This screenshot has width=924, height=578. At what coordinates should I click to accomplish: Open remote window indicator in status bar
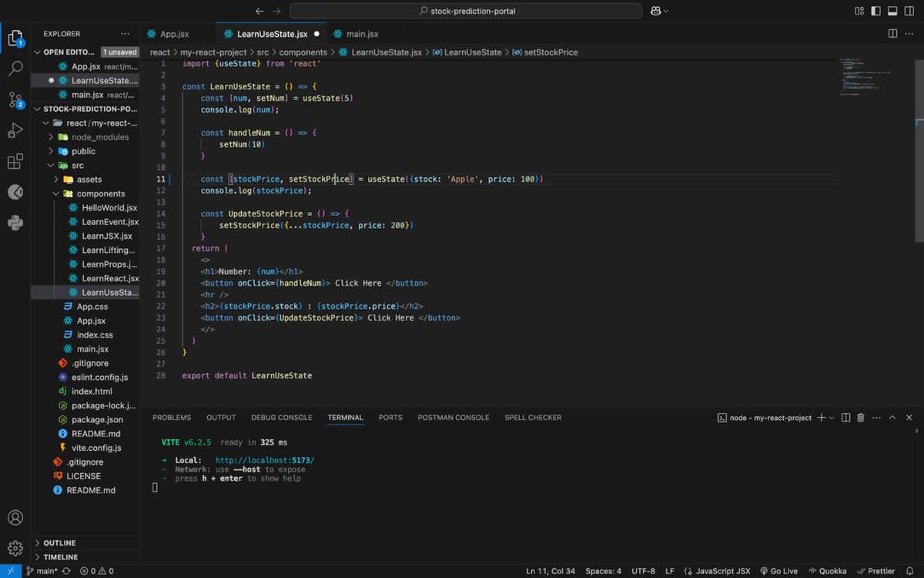coord(11,571)
